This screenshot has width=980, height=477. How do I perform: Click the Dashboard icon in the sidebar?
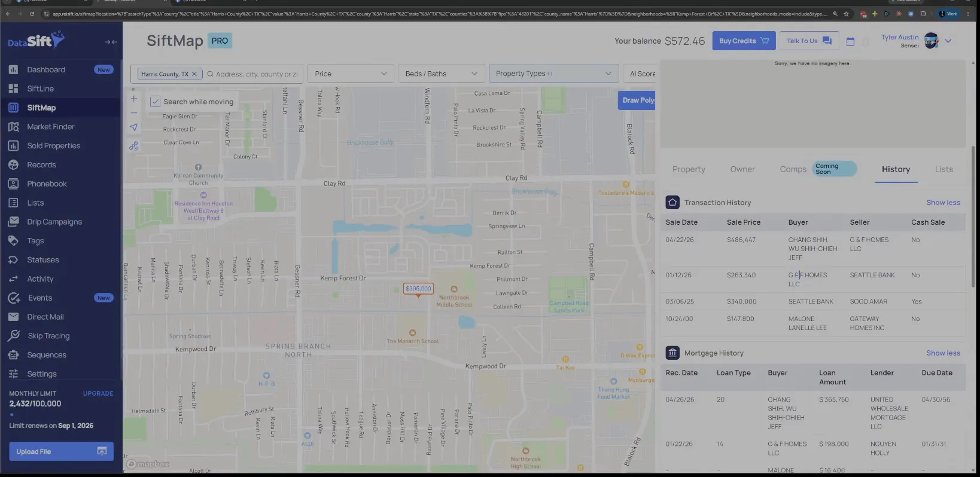pyautogui.click(x=13, y=69)
